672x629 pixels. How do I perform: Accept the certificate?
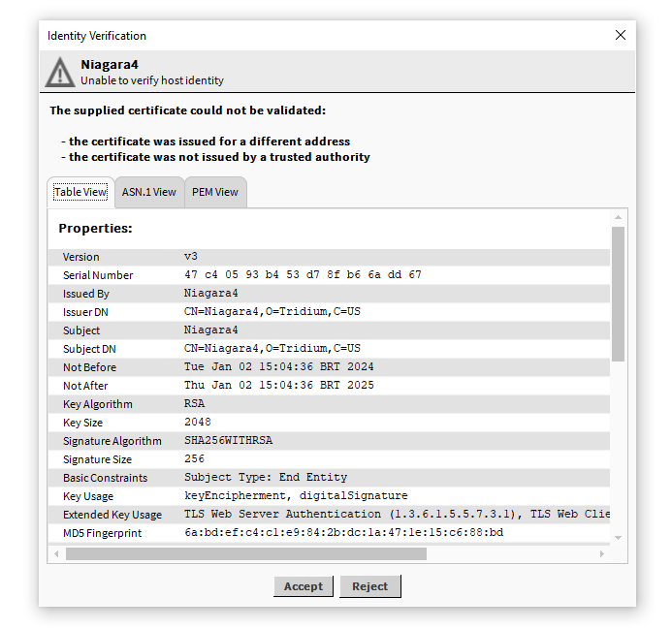pyautogui.click(x=304, y=586)
